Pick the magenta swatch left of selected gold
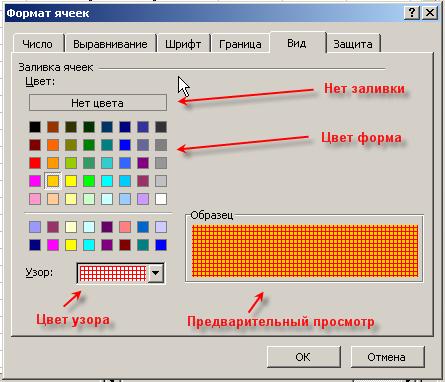 [35, 181]
